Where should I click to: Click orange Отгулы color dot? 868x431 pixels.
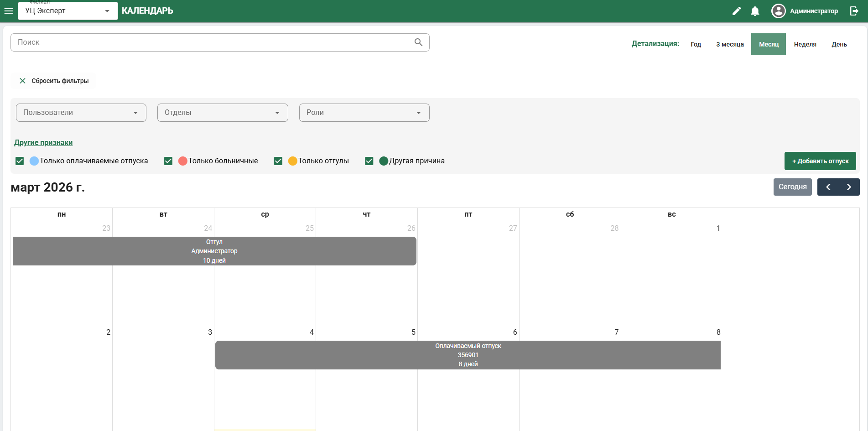(293, 161)
